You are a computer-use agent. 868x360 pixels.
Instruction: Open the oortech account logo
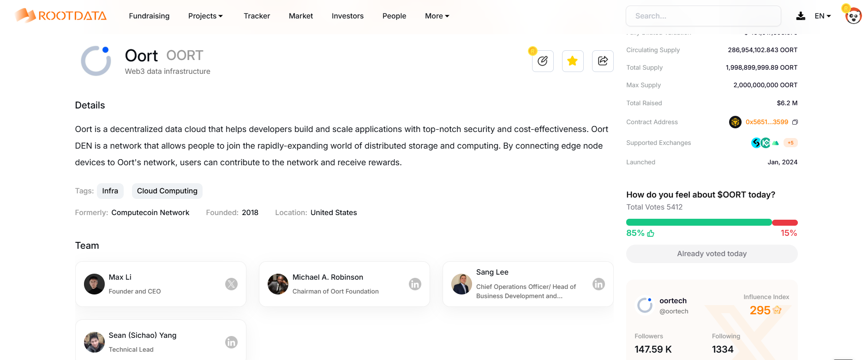[645, 305]
